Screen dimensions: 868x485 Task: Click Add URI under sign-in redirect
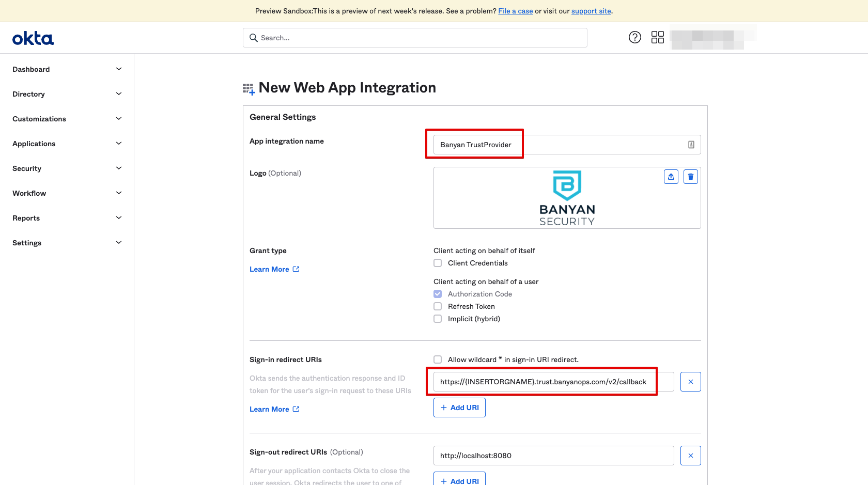point(459,408)
